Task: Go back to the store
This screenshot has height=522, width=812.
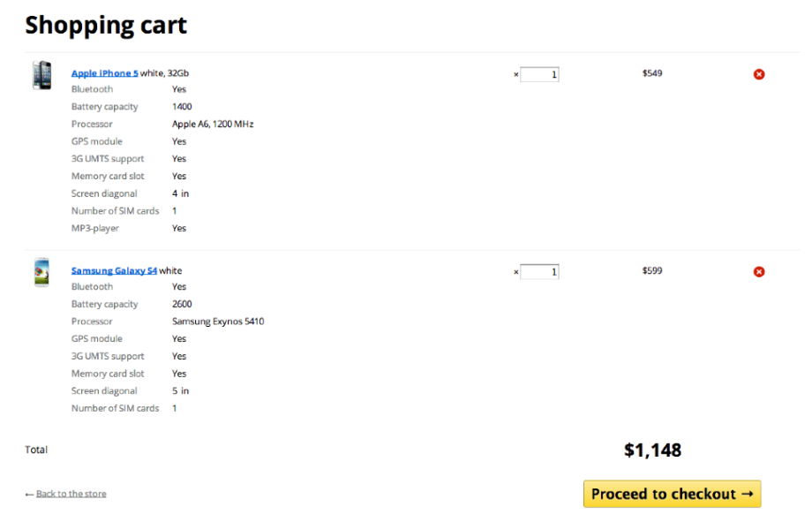Action: click(x=71, y=494)
